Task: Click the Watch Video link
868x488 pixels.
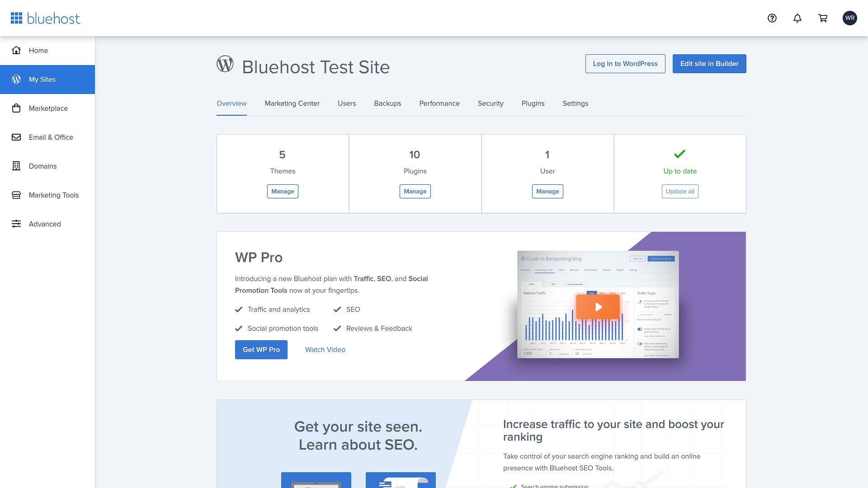Action: pyautogui.click(x=325, y=350)
